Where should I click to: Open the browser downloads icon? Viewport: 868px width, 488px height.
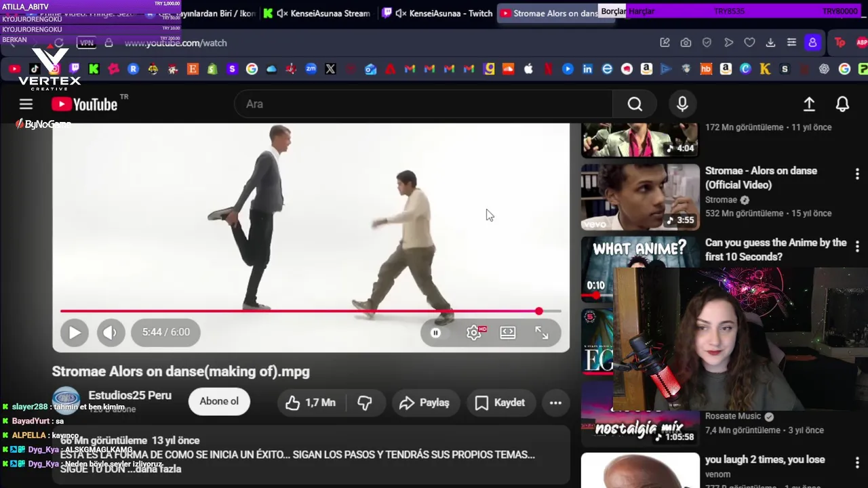pos(770,43)
